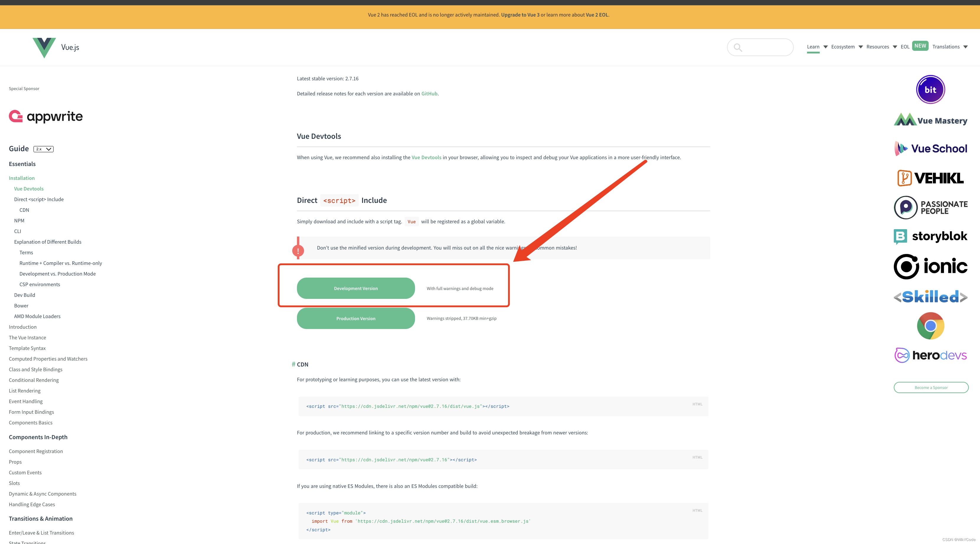
Task: Open the Vue Devtools inline link
Action: pos(426,157)
